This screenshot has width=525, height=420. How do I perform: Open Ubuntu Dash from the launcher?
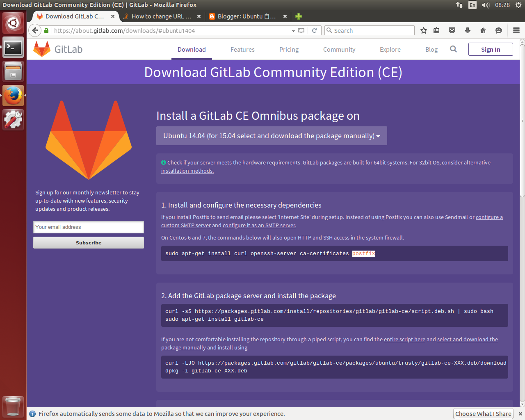pyautogui.click(x=13, y=23)
